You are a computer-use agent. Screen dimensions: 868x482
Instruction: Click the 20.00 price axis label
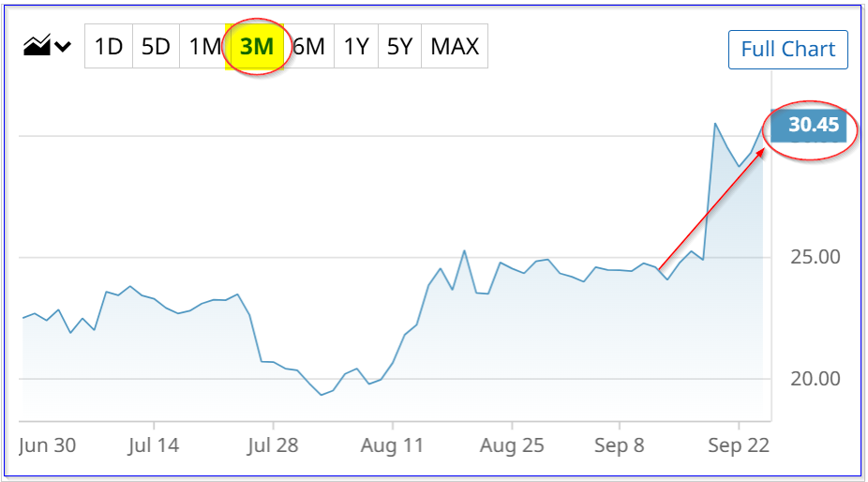click(x=815, y=379)
